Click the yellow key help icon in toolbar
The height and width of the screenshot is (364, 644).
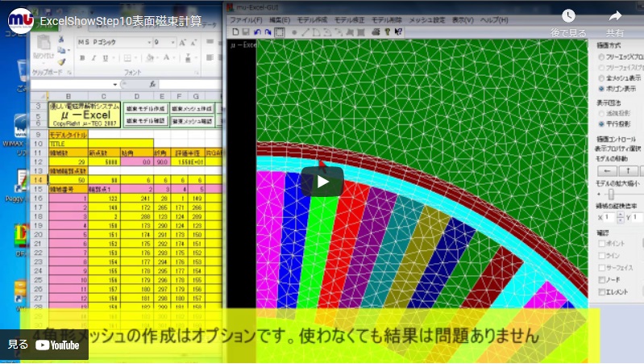pos(387,31)
